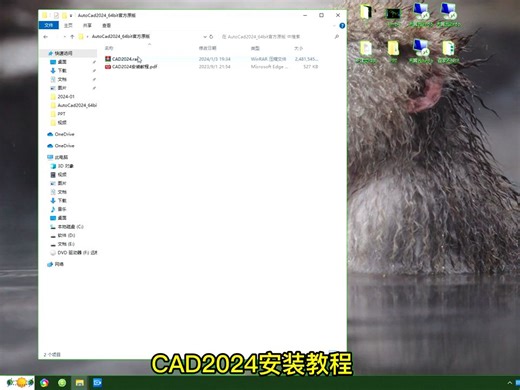Screen dimensions: 520x390
Task: Open the green round taskbar icon
Action: [62, 383]
